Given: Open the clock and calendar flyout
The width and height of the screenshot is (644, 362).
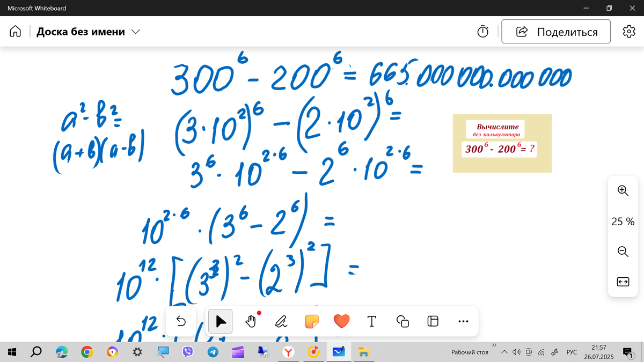Looking at the screenshot, I should [598, 352].
